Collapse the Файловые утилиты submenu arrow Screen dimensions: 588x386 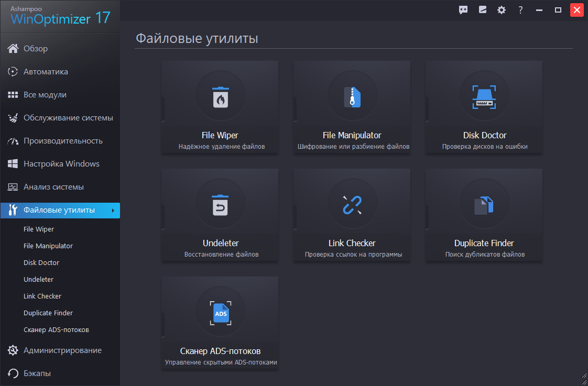click(x=113, y=210)
